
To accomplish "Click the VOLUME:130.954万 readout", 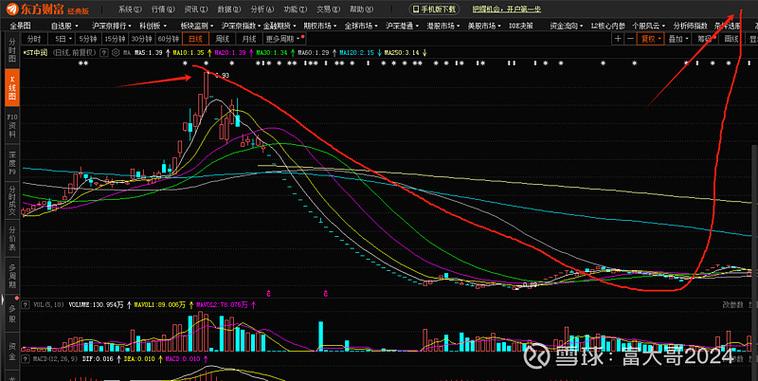I will point(96,305).
